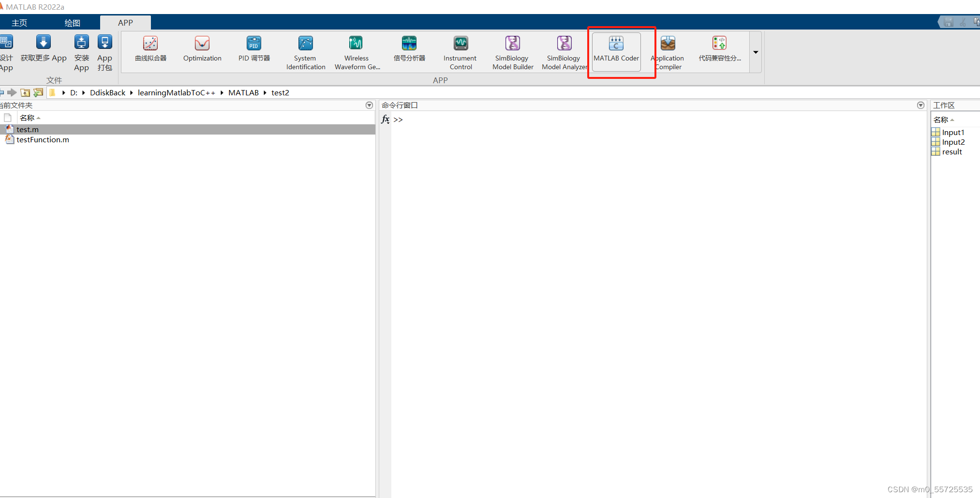Image resolution: width=980 pixels, height=498 pixels.
Task: Open the 当前文件夹 panel options menu
Action: (x=369, y=105)
